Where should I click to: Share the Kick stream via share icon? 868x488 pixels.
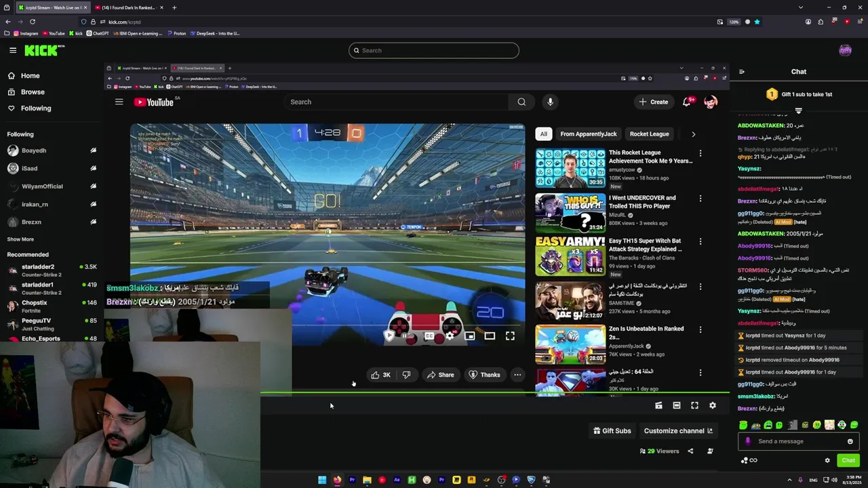tap(690, 451)
